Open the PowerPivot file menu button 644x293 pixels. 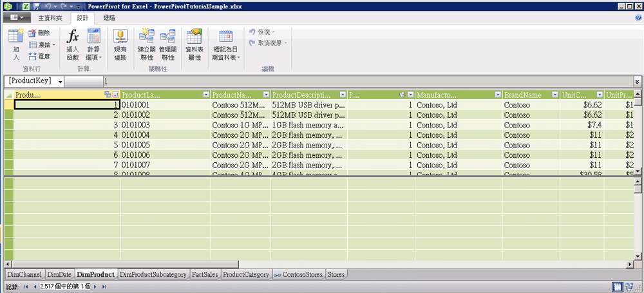(17, 18)
